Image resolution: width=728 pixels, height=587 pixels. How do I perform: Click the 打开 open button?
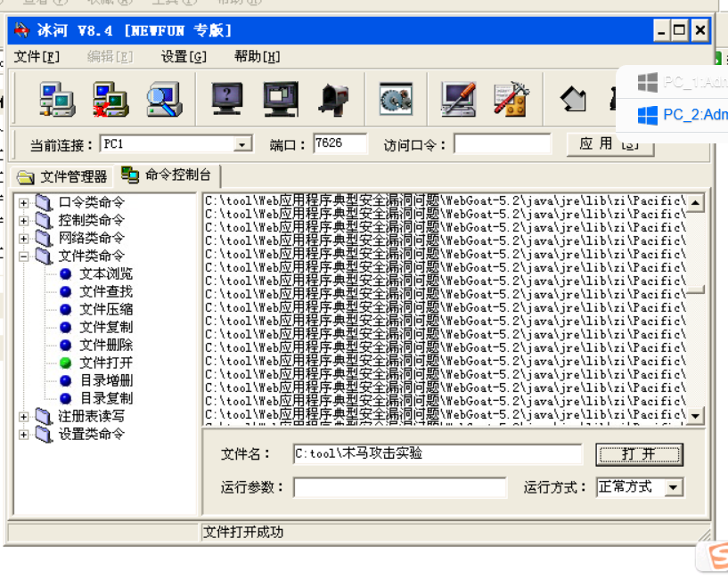(x=639, y=454)
